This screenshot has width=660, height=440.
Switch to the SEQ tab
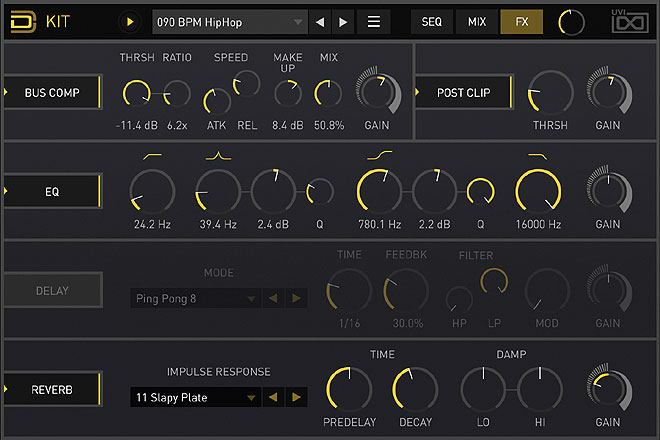431,21
